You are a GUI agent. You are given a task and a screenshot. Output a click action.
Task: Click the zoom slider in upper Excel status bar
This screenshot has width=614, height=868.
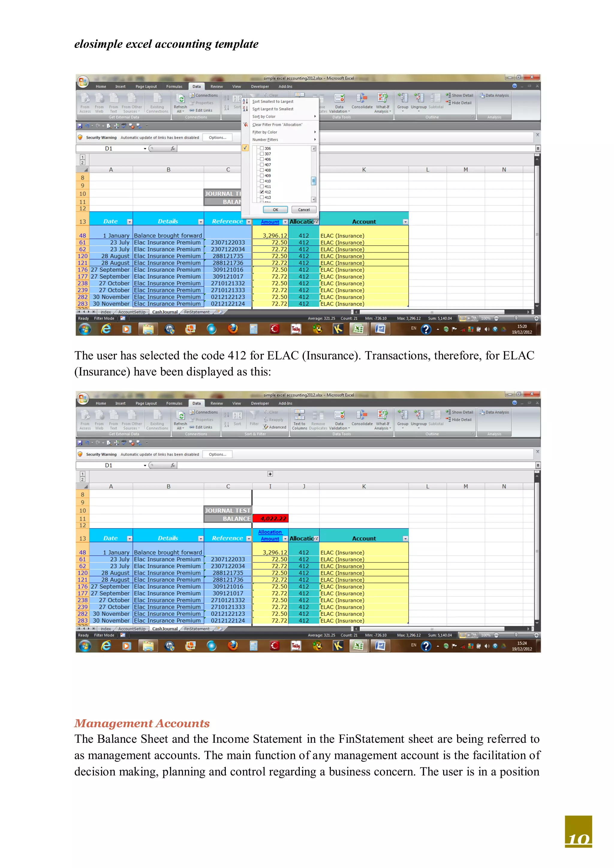pyautogui.click(x=516, y=319)
